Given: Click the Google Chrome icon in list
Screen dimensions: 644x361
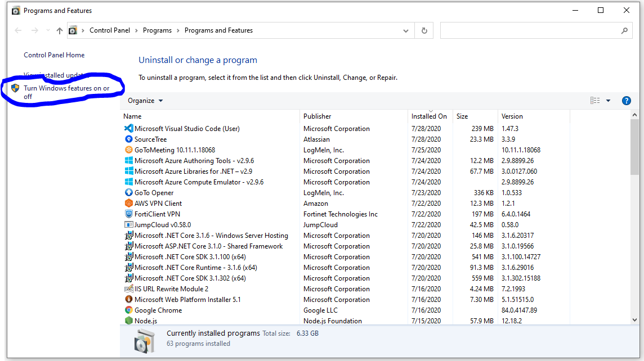Looking at the screenshot, I should click(x=128, y=310).
